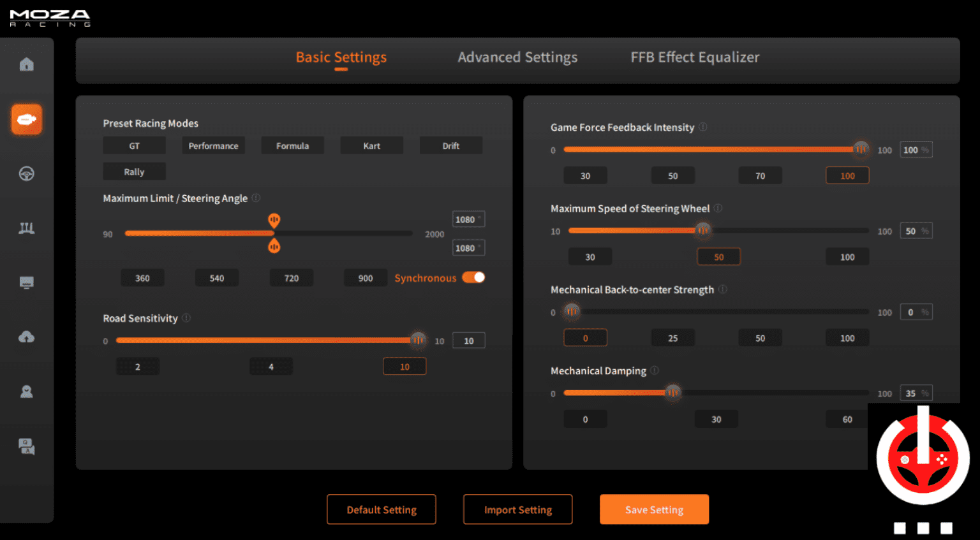Open the steering wheel settings icon
The height and width of the screenshot is (540, 980).
click(x=26, y=173)
